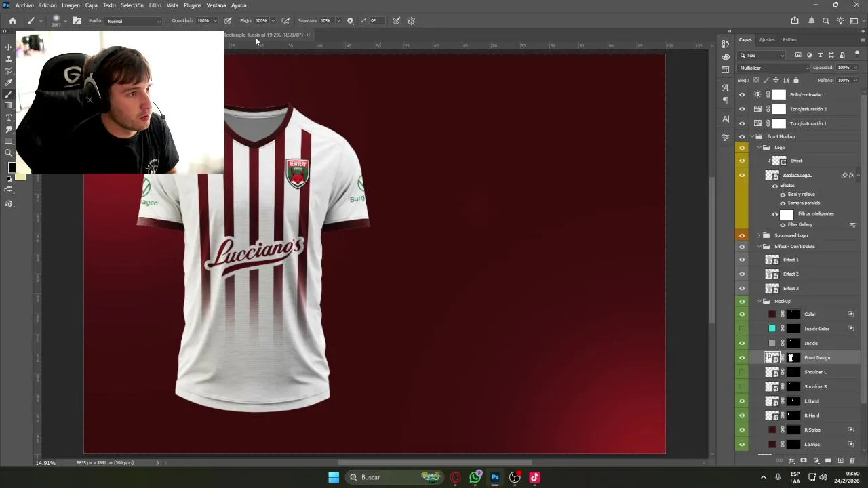Screen dimensions: 868x488
Task: Click the foreground color swatch
Action: point(12,167)
